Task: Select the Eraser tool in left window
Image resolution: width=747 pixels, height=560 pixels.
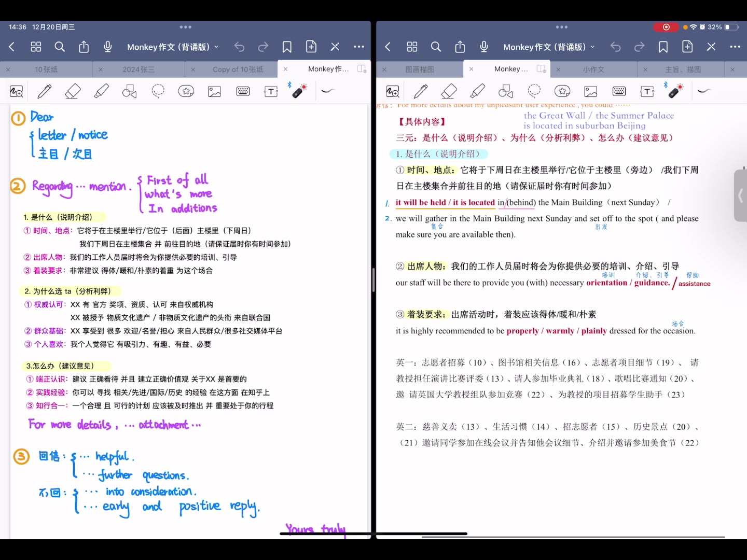Action: click(x=73, y=92)
